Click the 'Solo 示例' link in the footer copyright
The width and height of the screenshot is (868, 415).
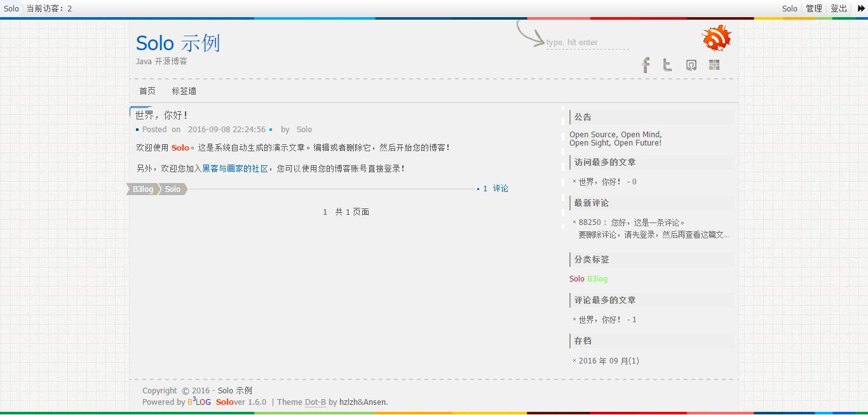pyautogui.click(x=234, y=391)
